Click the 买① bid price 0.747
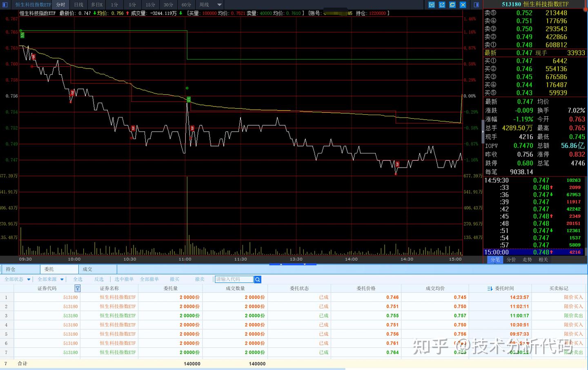This screenshot has width=588, height=370. tap(524, 61)
